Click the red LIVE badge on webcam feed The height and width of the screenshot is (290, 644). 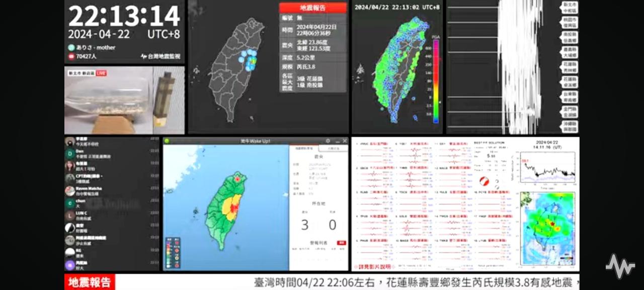coord(101,73)
